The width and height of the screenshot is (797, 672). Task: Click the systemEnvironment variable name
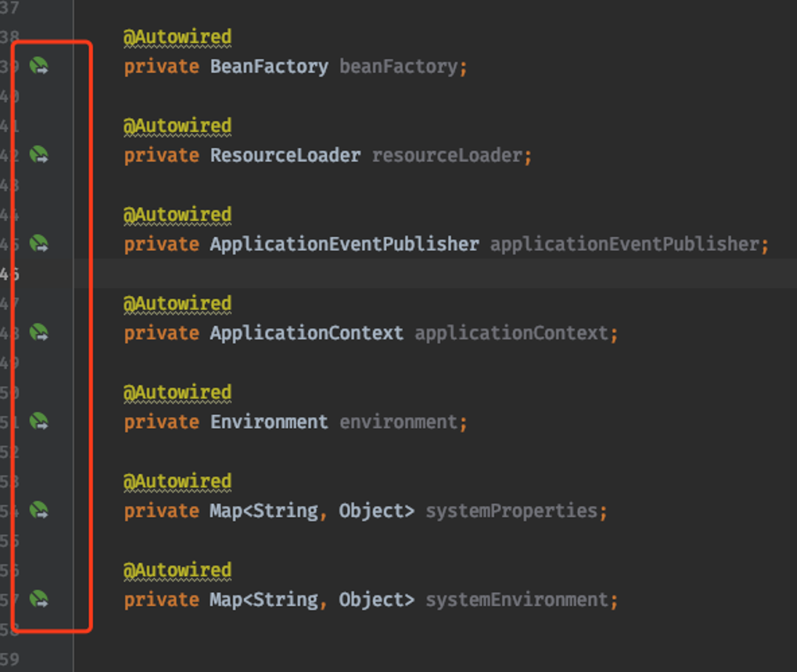517,600
